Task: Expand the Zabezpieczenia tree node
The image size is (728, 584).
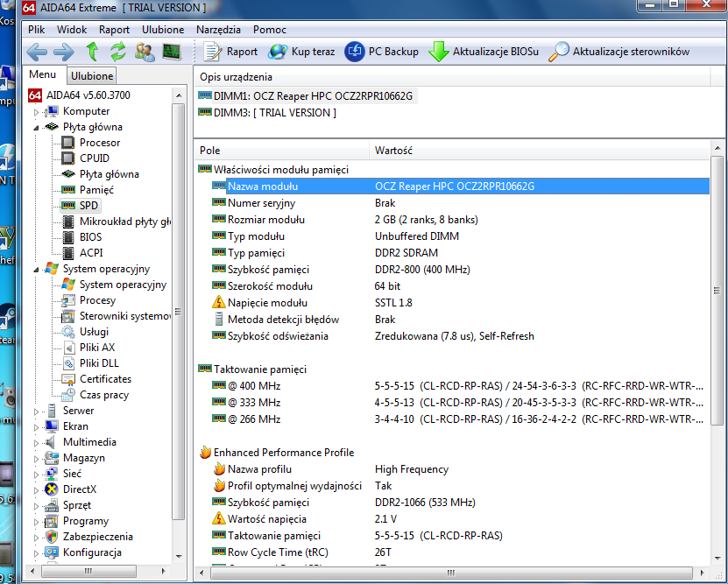Action: (36, 538)
